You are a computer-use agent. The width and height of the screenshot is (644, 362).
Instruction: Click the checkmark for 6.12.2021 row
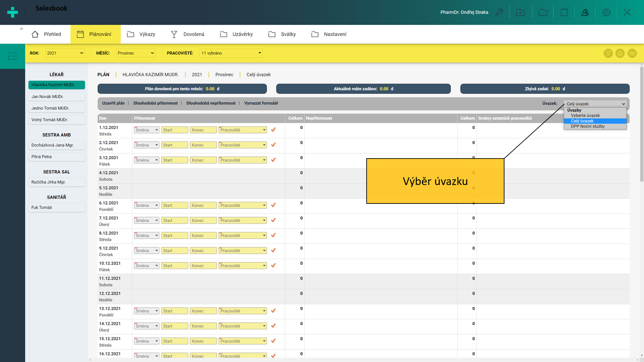tap(273, 205)
